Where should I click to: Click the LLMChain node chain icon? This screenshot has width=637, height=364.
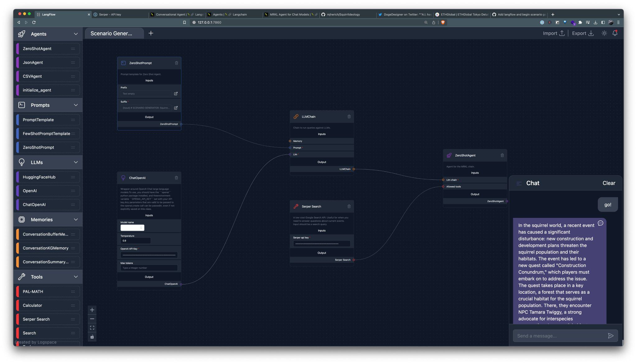[296, 117]
